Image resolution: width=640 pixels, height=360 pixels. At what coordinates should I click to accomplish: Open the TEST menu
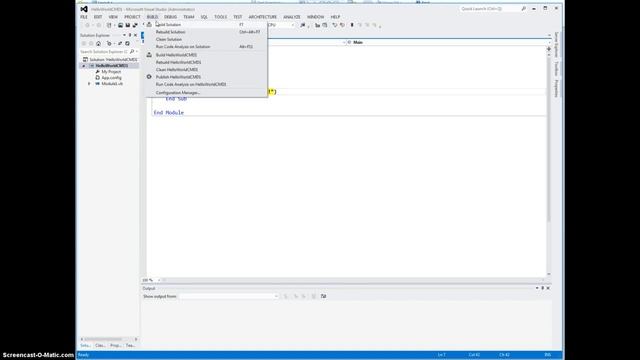pyautogui.click(x=238, y=17)
